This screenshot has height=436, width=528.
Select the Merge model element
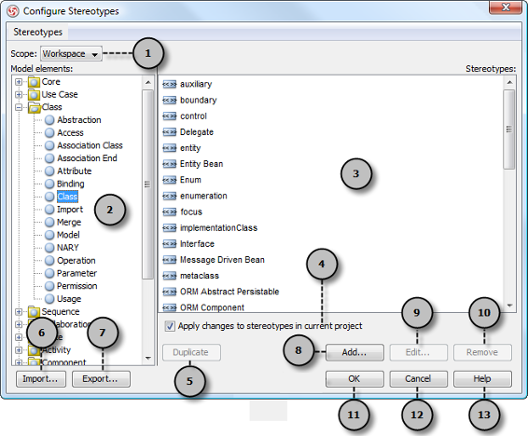tap(69, 222)
